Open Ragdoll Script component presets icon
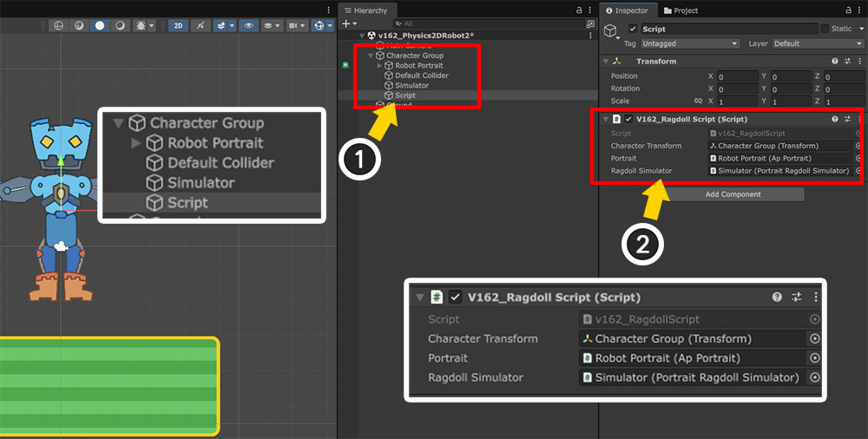Viewport: 868px width, 439px height. tap(847, 119)
